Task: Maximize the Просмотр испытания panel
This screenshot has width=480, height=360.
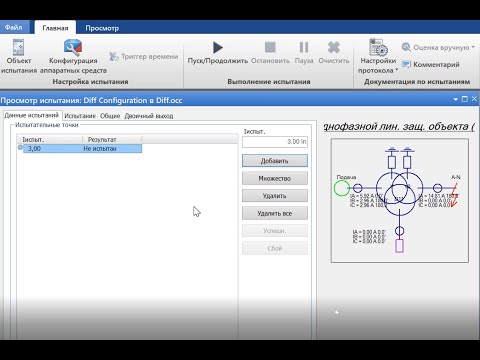Action: tap(465, 99)
